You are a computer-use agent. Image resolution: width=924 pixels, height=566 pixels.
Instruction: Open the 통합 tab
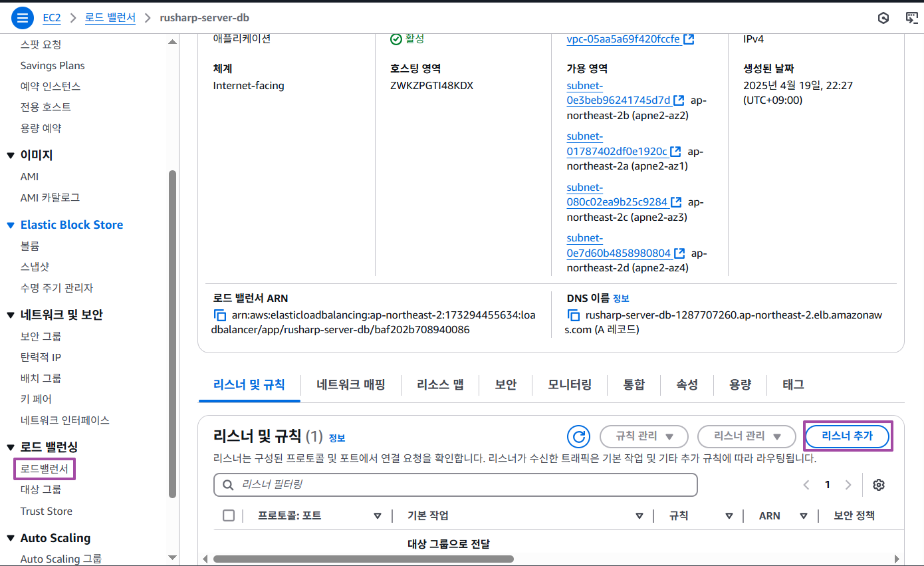coord(634,384)
